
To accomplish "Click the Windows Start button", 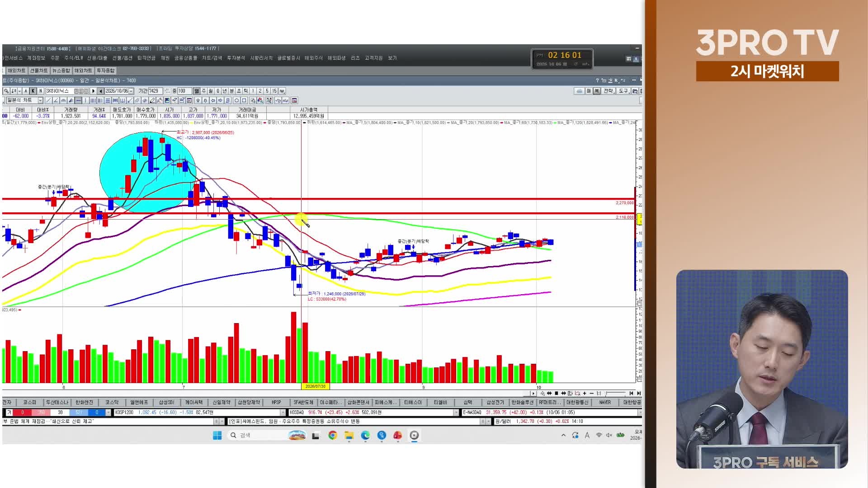I will pyautogui.click(x=217, y=435).
